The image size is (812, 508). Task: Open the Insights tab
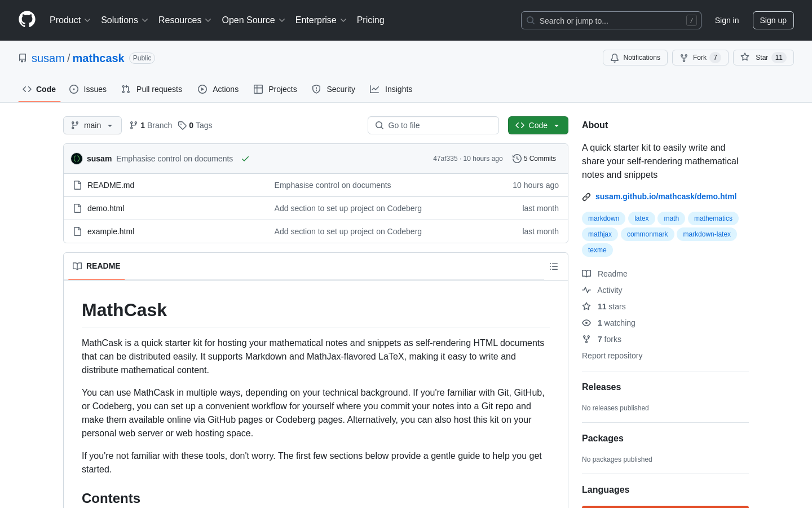click(x=391, y=89)
